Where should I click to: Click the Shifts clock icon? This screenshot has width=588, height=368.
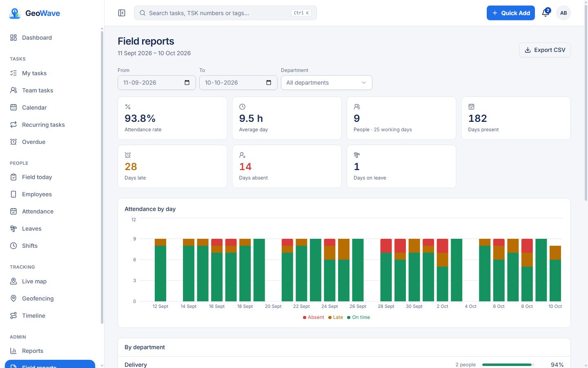[x=13, y=246]
